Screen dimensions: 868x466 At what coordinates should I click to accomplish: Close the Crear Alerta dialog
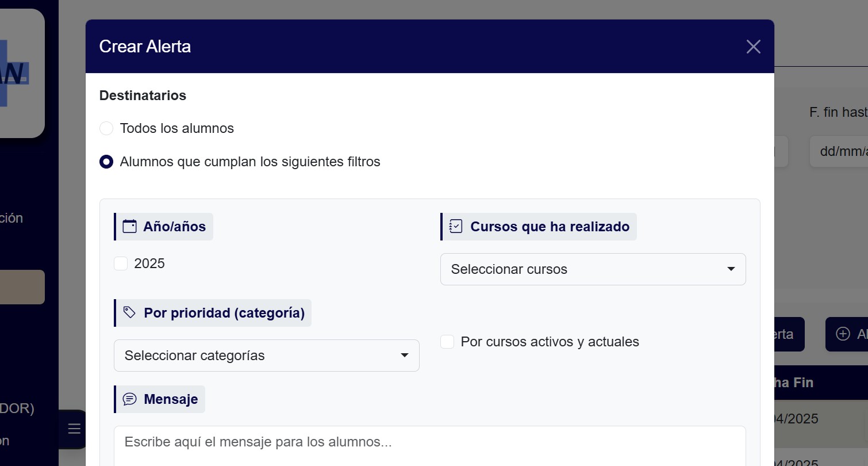tap(753, 47)
